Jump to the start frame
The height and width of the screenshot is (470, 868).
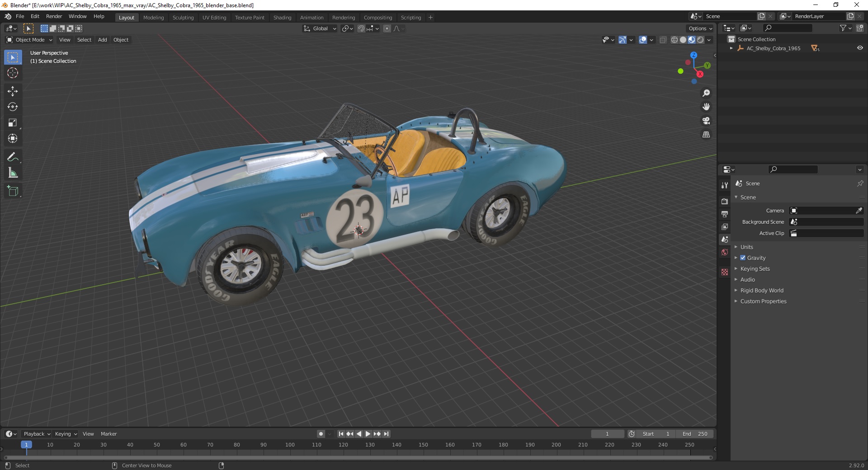(341, 434)
